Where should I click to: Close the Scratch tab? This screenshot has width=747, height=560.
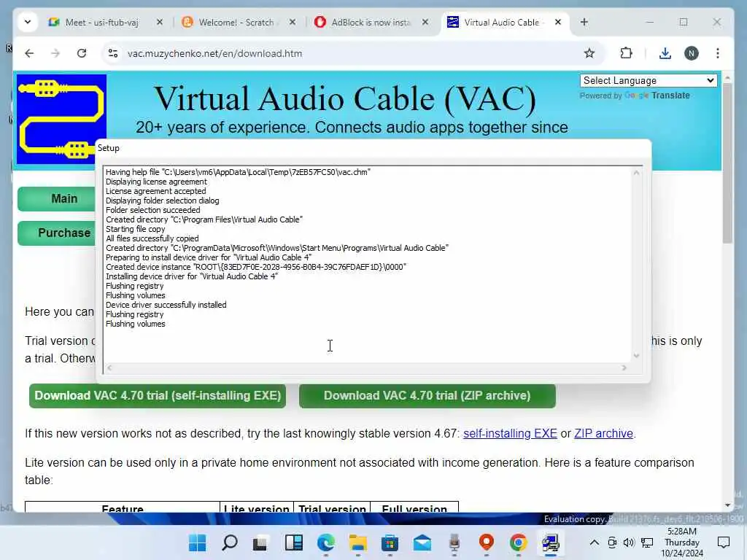(x=293, y=22)
